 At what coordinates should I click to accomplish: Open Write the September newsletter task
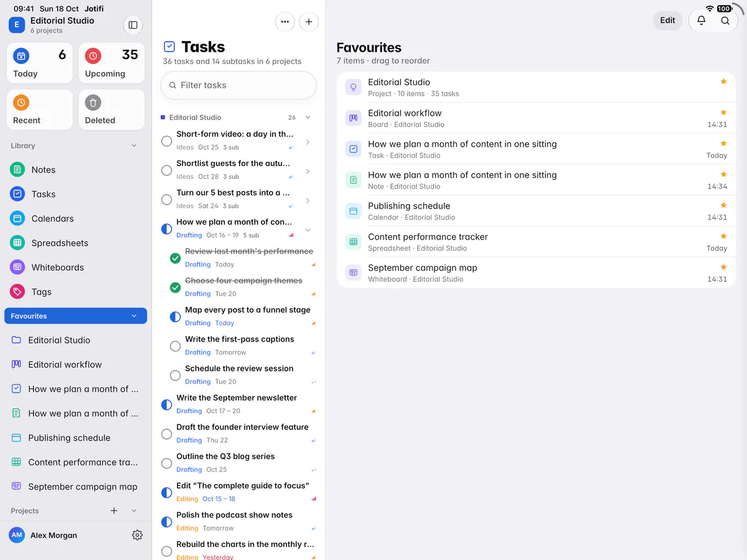tap(238, 404)
